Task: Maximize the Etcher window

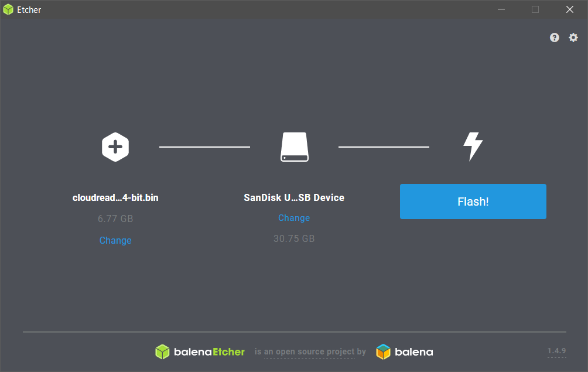Action: pyautogui.click(x=535, y=9)
